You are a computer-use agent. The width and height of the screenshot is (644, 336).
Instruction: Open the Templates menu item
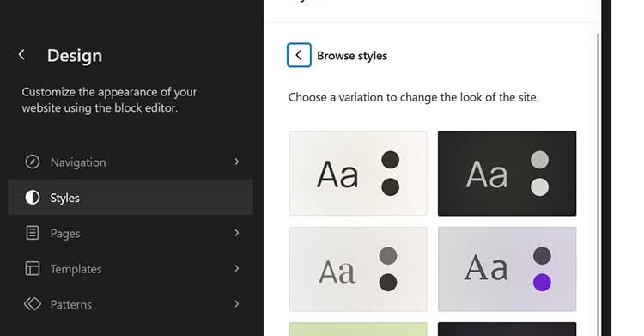click(131, 269)
